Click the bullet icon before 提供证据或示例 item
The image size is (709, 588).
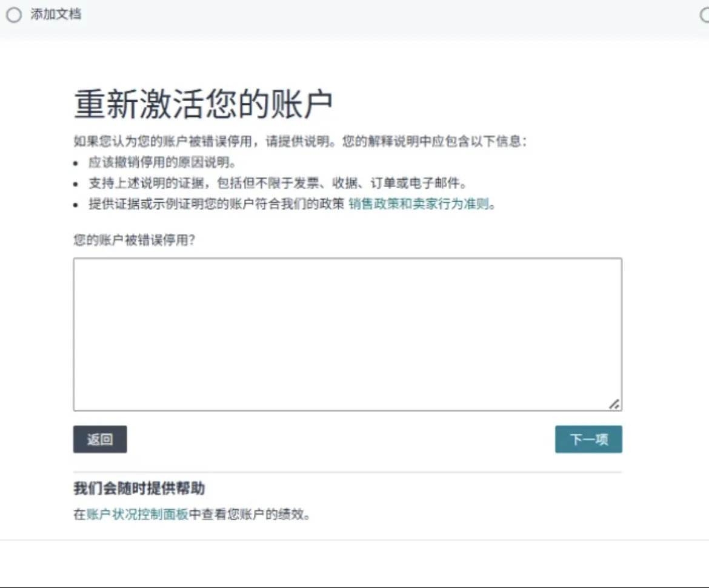(x=75, y=204)
